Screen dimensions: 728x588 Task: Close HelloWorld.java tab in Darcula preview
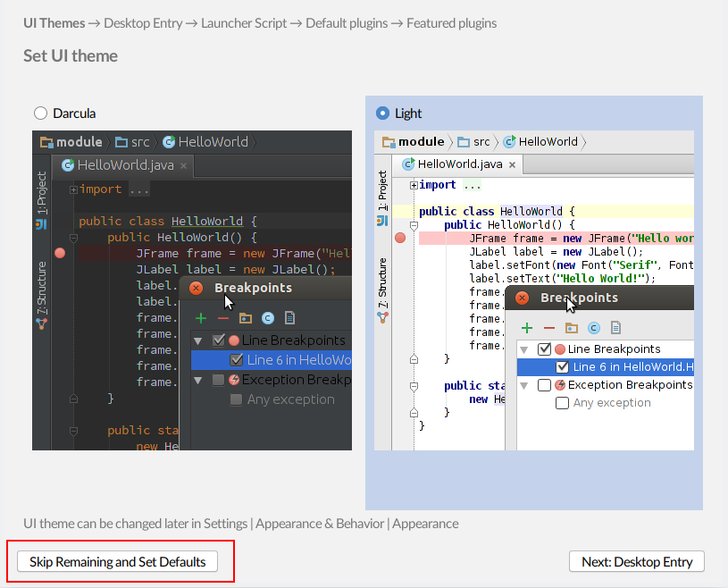pos(183,166)
